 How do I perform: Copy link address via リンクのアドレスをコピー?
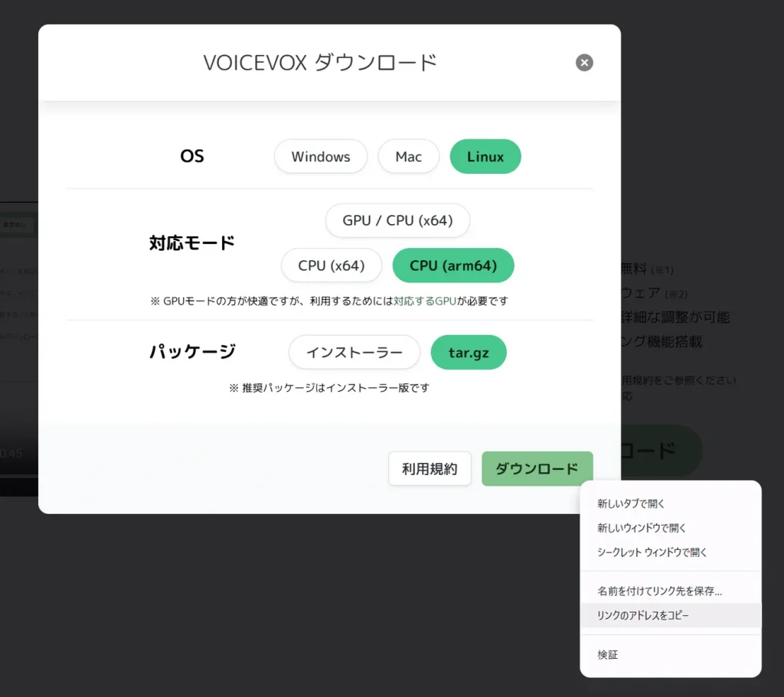pyautogui.click(x=671, y=615)
